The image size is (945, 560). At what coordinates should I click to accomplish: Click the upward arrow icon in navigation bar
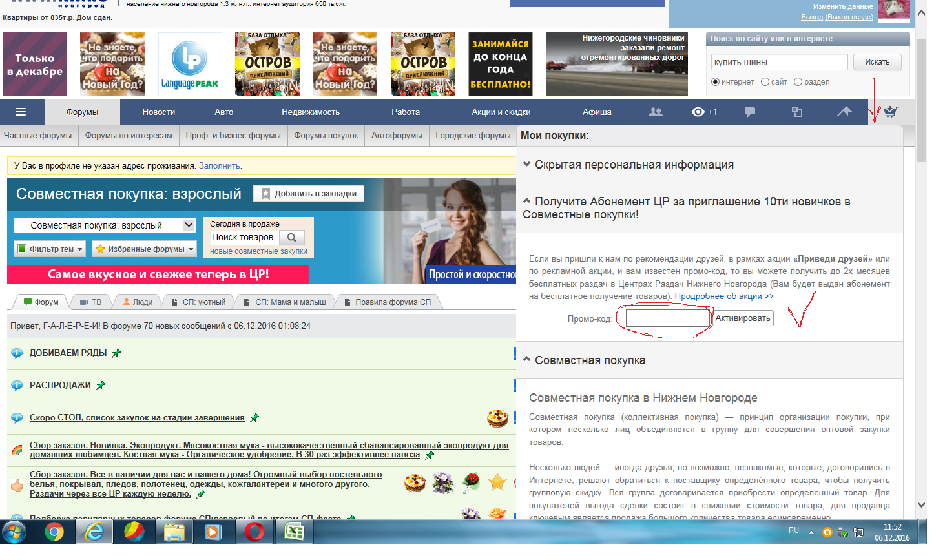(x=844, y=112)
